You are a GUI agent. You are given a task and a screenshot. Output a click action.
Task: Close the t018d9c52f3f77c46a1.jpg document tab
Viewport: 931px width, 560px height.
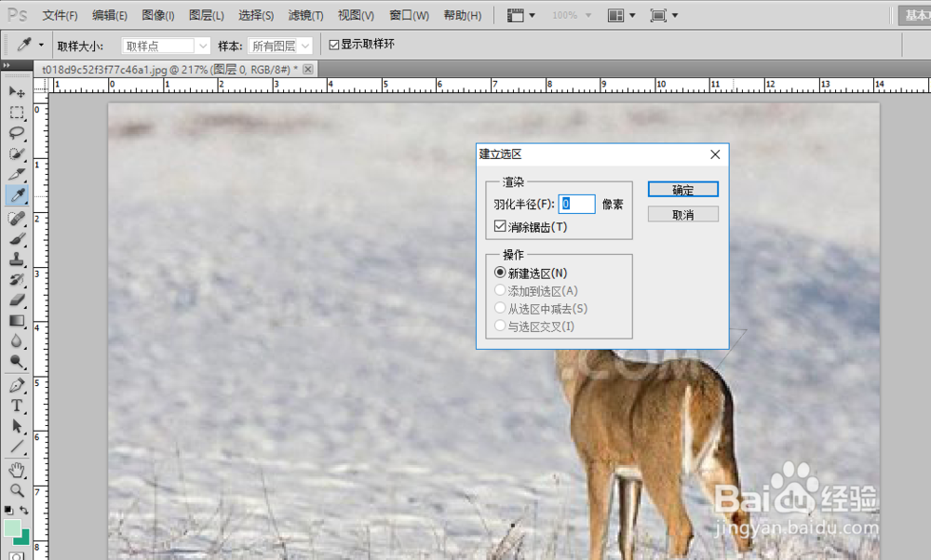(307, 70)
